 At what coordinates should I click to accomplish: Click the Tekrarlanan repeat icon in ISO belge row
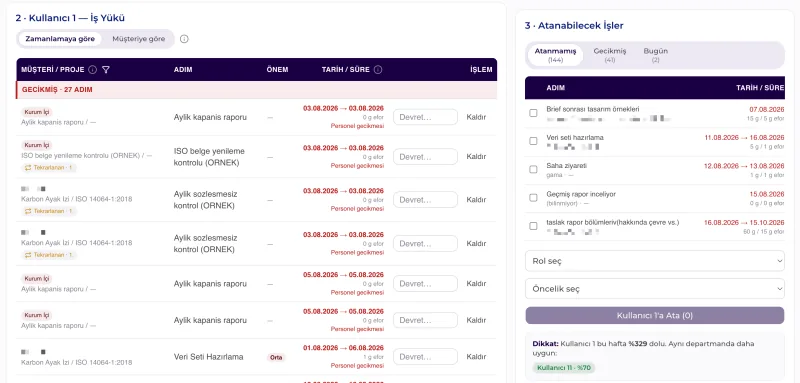pyautogui.click(x=29, y=167)
